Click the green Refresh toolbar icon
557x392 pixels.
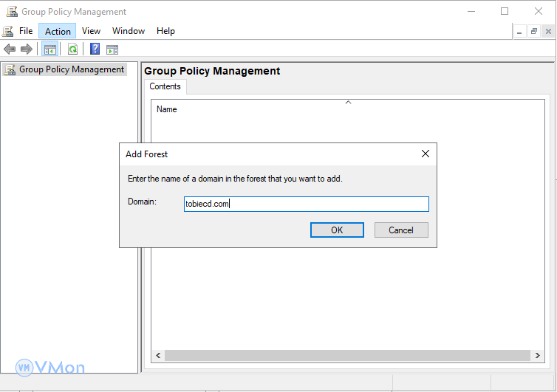72,49
